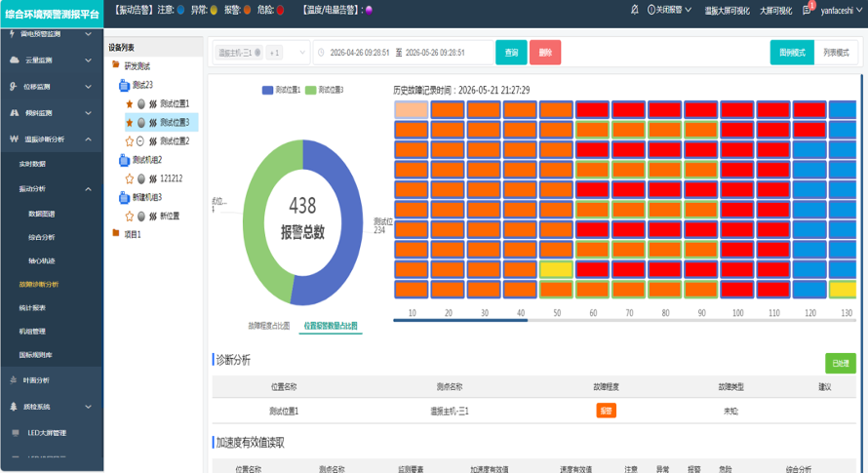This screenshot has height=473, width=868.
Task: Open the message icon with red badge
Action: [x=807, y=10]
